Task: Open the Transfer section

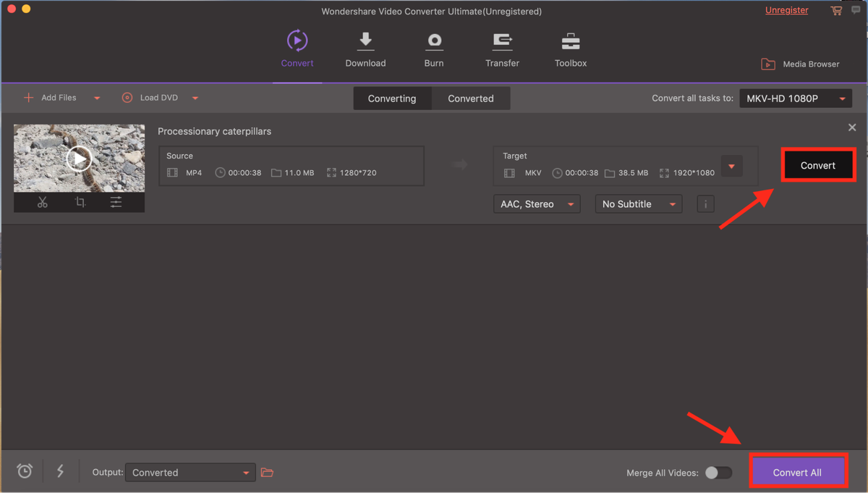Action: 502,49
